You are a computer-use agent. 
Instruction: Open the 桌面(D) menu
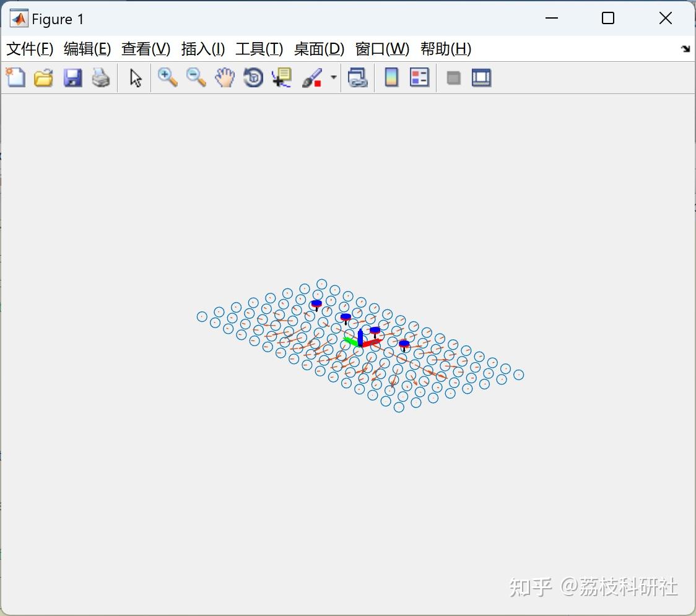point(319,49)
